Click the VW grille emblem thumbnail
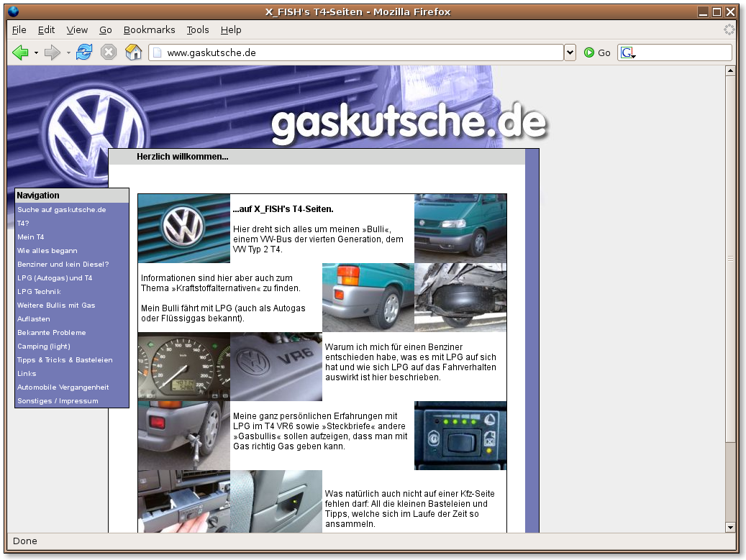 (184, 229)
